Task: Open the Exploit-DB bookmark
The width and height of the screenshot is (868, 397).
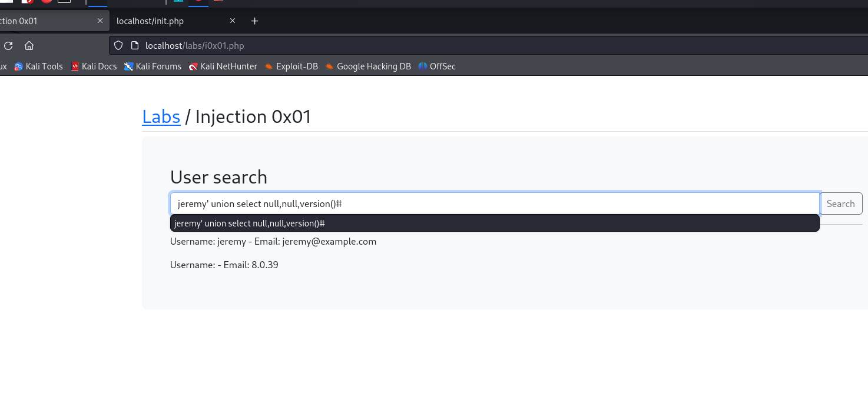Action: point(291,66)
